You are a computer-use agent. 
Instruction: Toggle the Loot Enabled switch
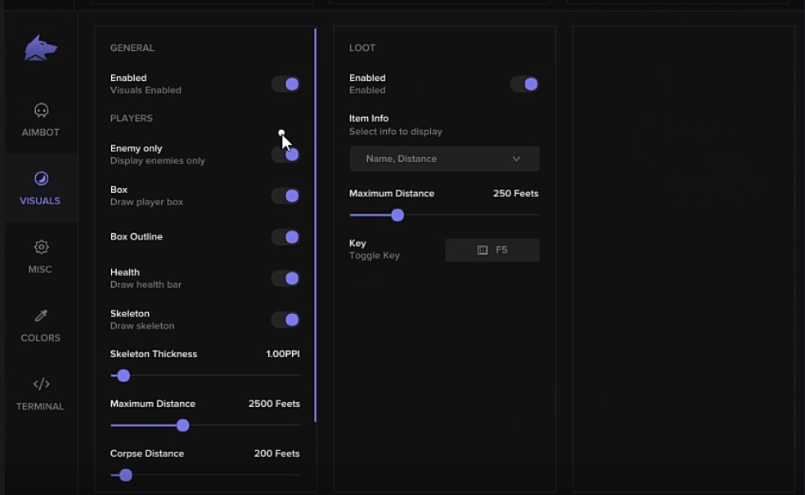(525, 84)
